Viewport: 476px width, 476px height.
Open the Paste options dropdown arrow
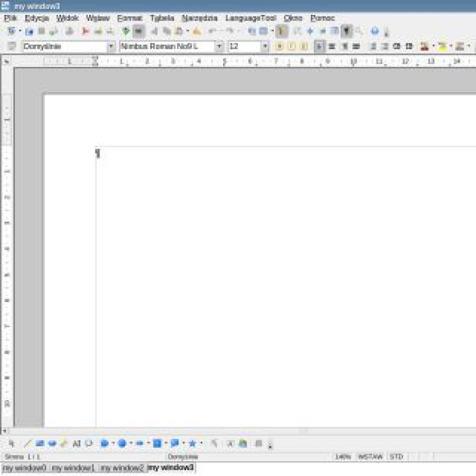(188, 31)
